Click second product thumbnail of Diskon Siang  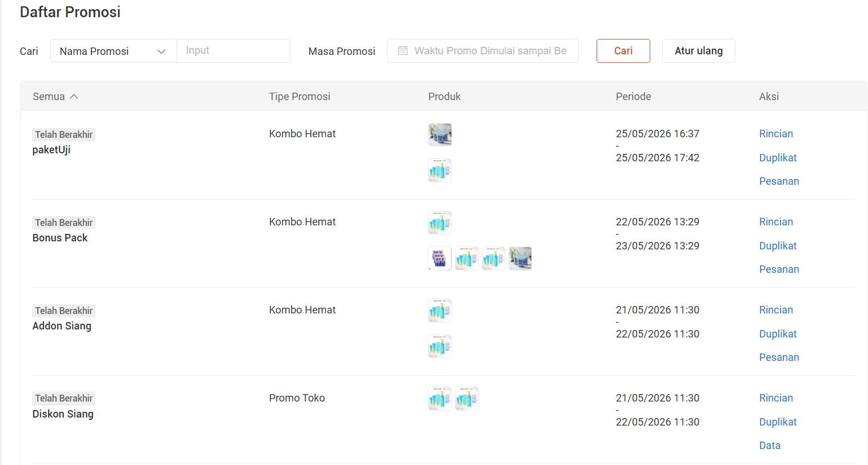tap(467, 399)
